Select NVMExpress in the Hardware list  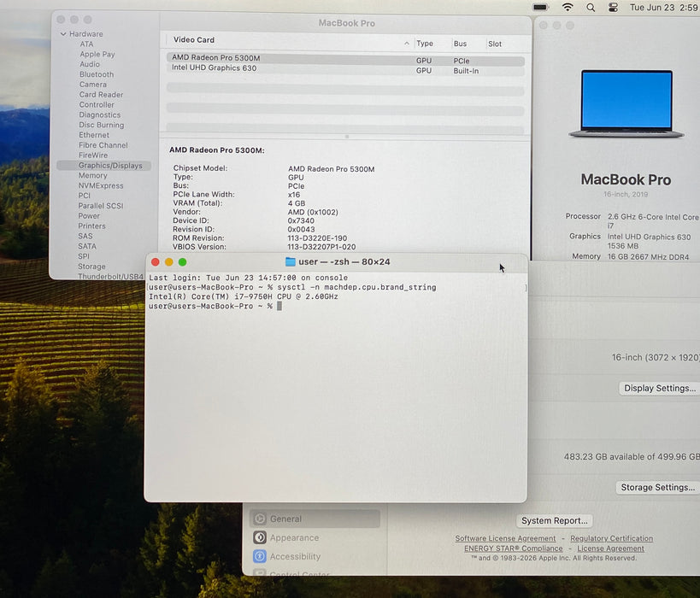click(x=101, y=185)
